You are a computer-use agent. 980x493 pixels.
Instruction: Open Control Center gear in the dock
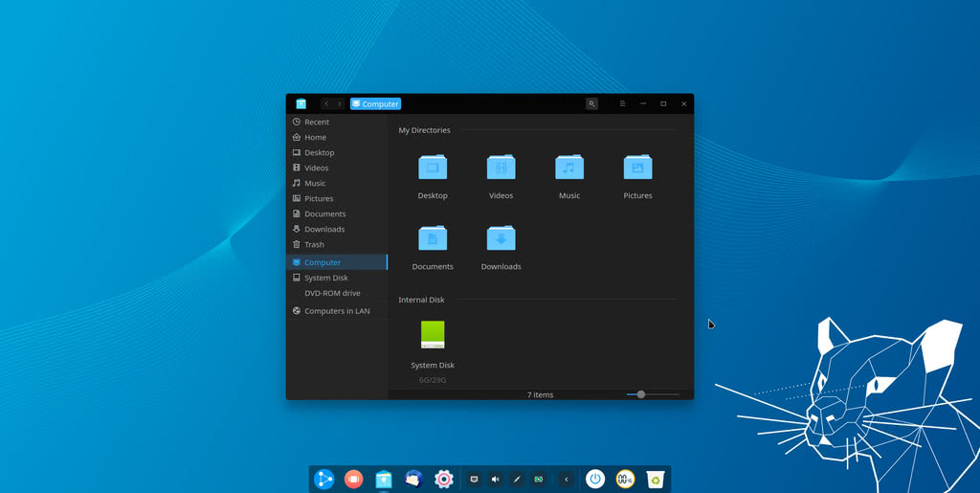pyautogui.click(x=444, y=480)
